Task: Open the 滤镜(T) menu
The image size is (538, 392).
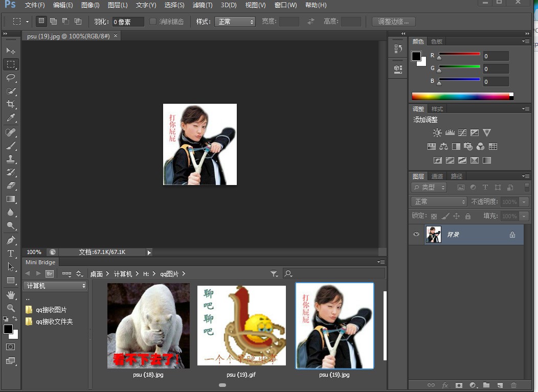Action: click(x=203, y=5)
